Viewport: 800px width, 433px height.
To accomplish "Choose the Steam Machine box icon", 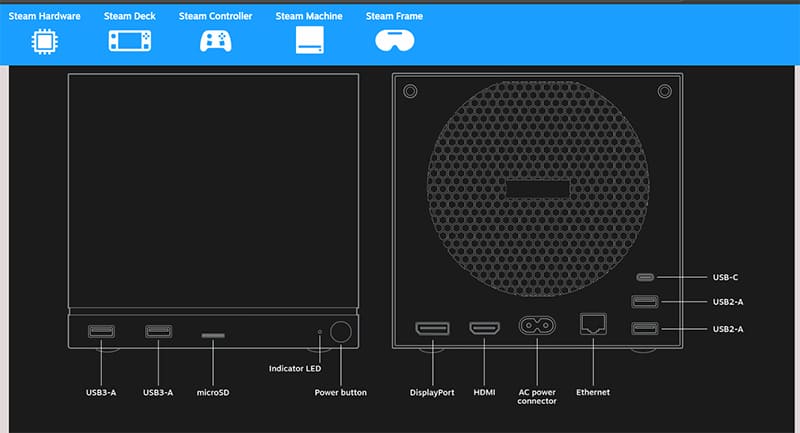I will [310, 40].
